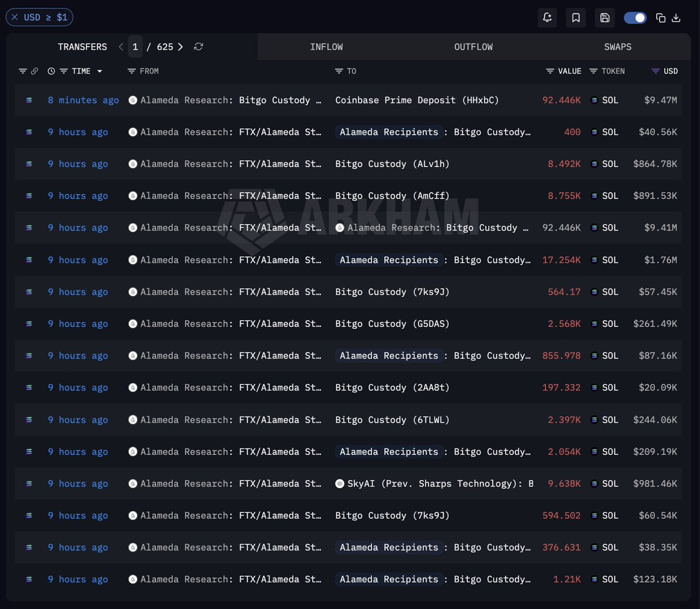Click SkyAI entity logo in $981.46K row
Viewport: 700px width, 609px height.
click(x=340, y=483)
